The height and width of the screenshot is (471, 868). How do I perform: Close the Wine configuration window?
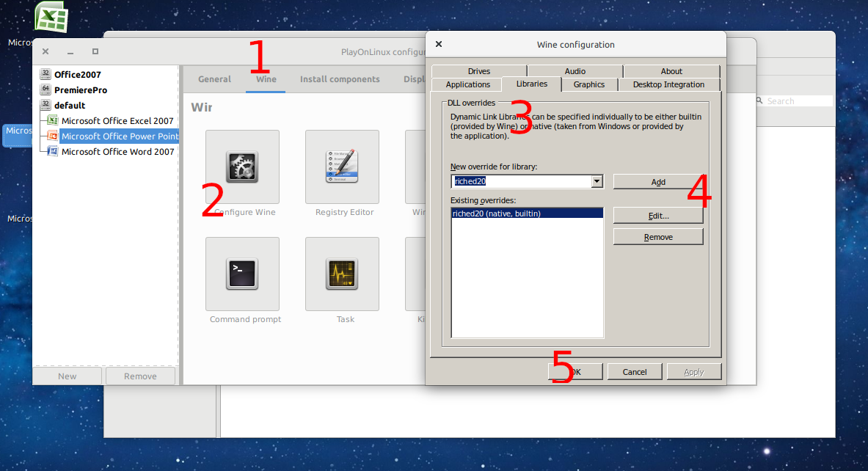click(439, 44)
